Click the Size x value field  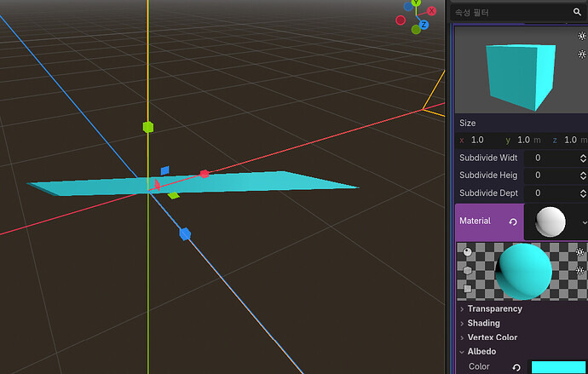pyautogui.click(x=481, y=141)
